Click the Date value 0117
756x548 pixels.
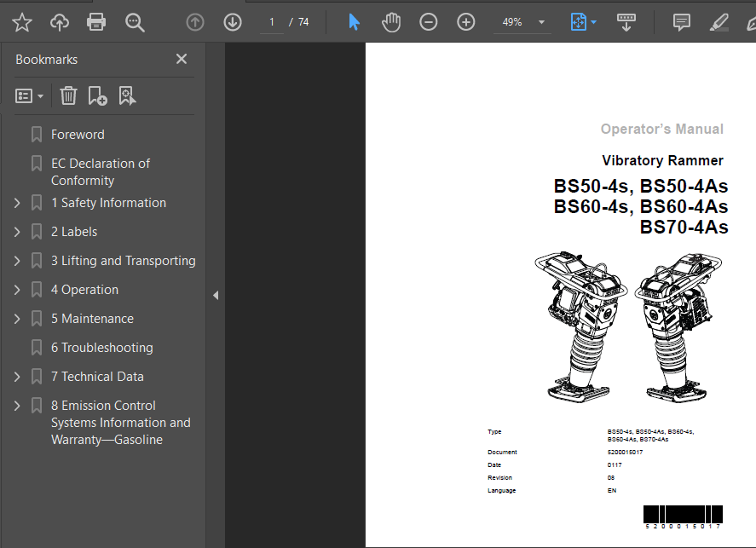[x=615, y=465]
